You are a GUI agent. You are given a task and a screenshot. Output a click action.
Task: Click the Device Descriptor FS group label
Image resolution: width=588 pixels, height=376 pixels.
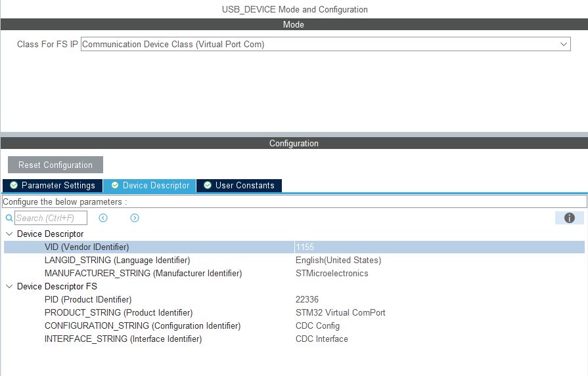pyautogui.click(x=57, y=287)
